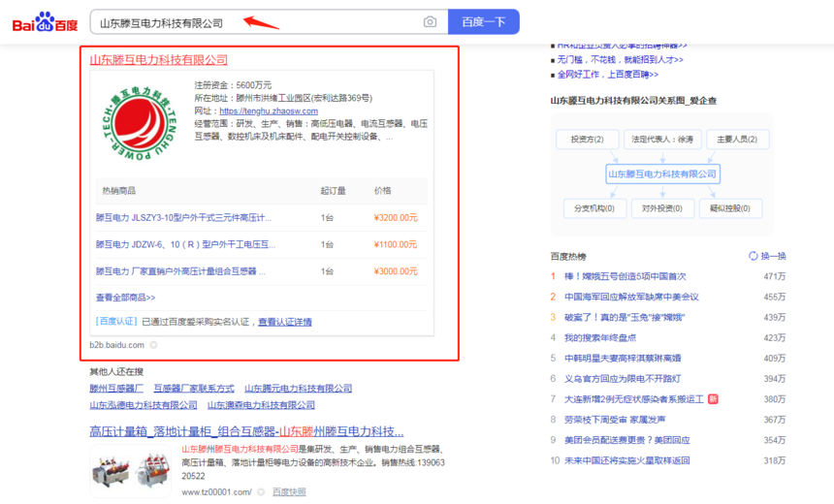
Task: Click the 对外投资(0) node
Action: point(662,208)
